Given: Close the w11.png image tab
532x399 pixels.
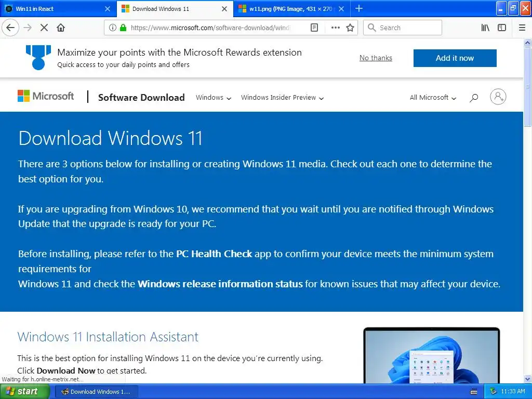Looking at the screenshot, I should pyautogui.click(x=341, y=9).
